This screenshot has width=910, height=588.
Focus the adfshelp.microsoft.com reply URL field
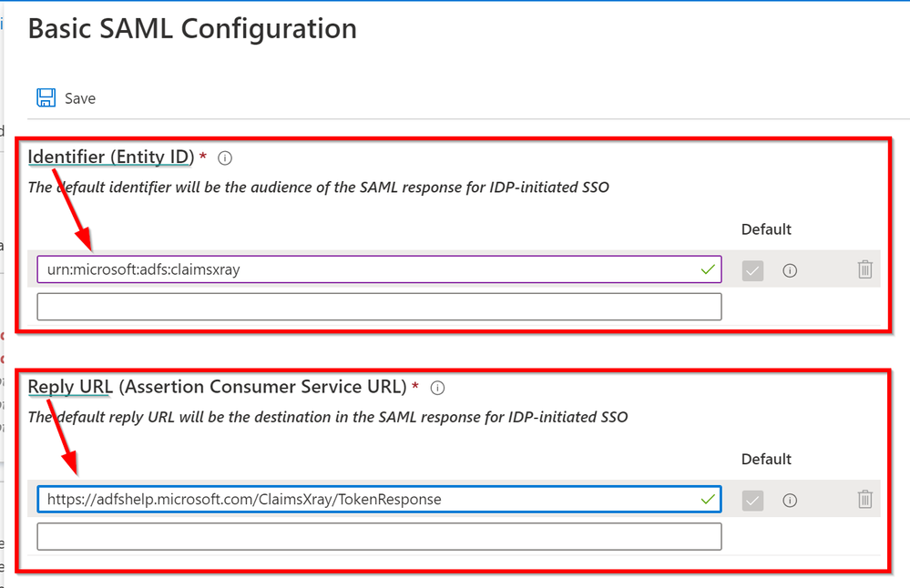[364, 499]
